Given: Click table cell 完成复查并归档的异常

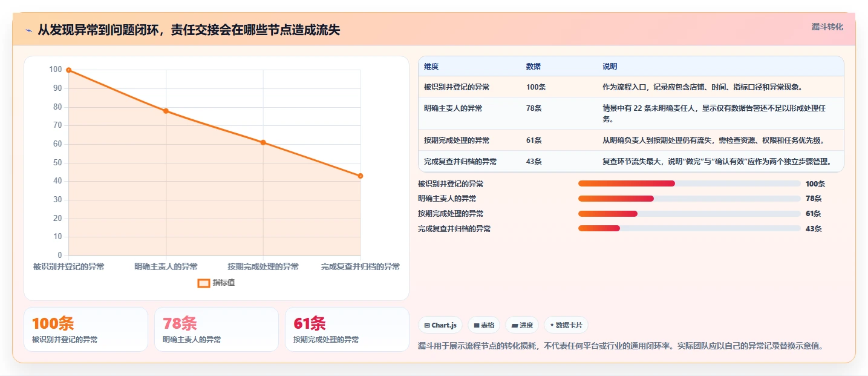Looking at the screenshot, I should [x=460, y=162].
